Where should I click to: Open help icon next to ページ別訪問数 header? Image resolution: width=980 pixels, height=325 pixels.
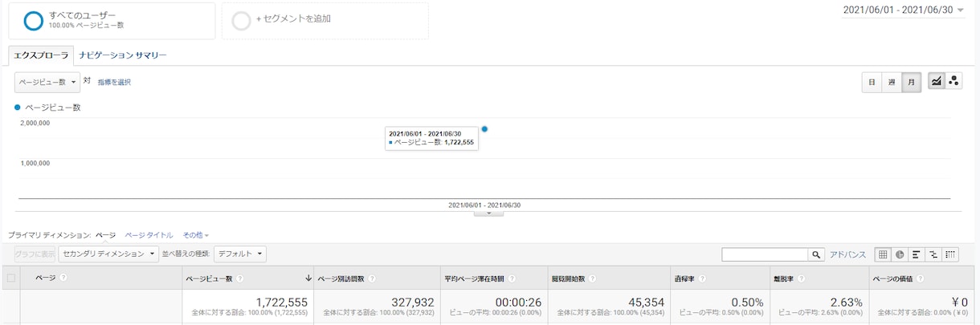373,278
